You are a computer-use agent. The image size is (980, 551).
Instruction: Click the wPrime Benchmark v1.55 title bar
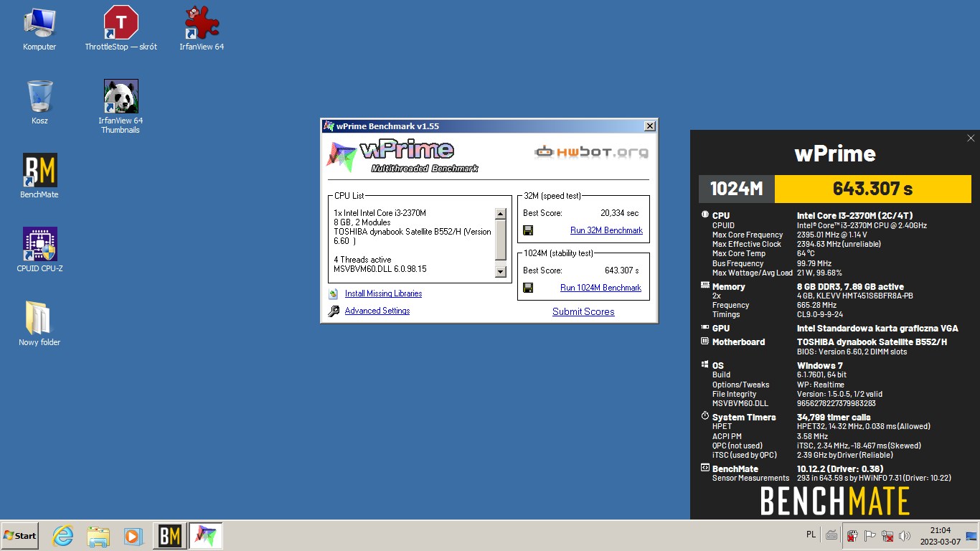point(488,126)
